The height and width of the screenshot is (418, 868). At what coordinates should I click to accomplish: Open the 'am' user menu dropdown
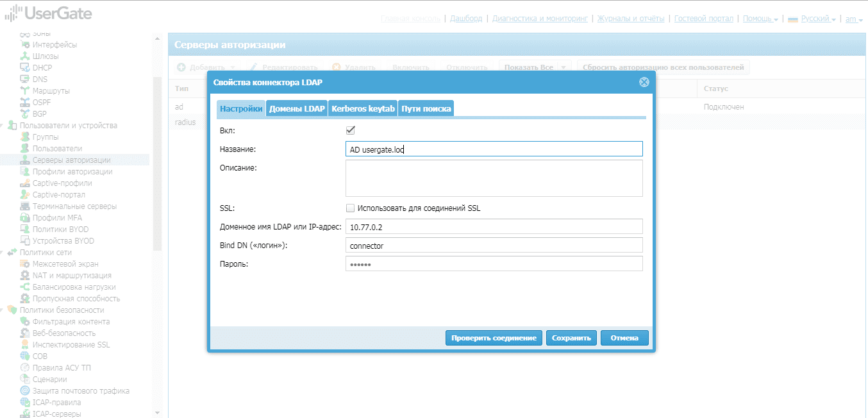855,19
